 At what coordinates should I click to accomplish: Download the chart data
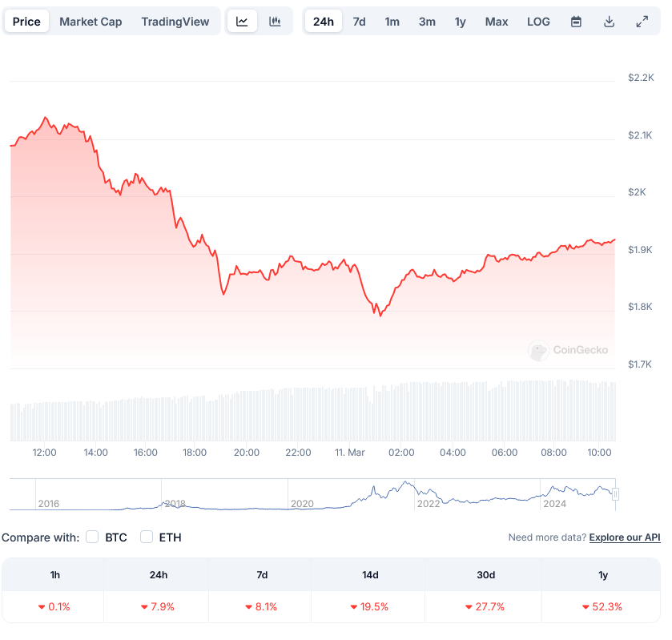[609, 22]
